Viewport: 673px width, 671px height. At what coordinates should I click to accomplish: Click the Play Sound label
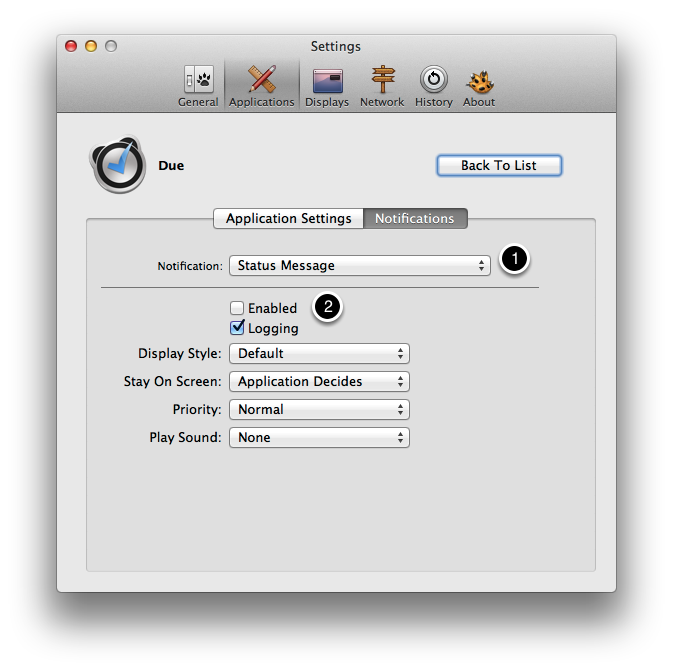[185, 437]
